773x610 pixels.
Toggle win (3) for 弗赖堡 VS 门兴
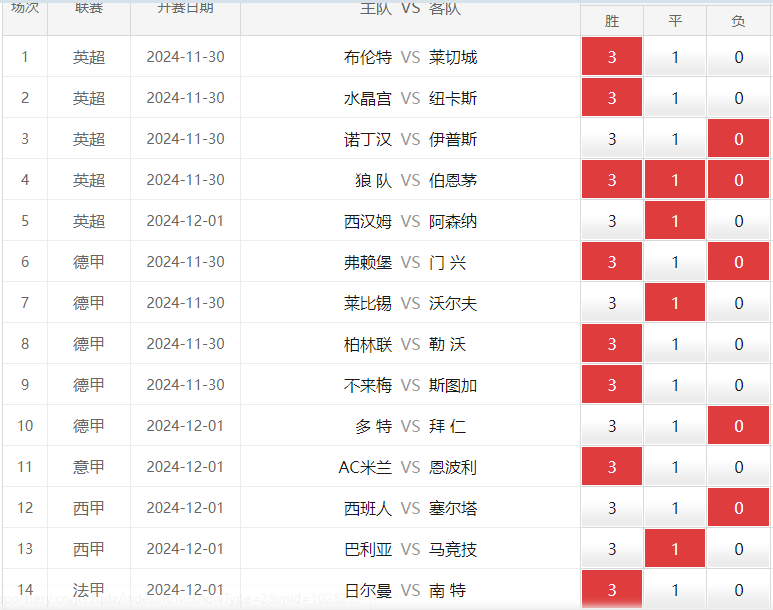[x=612, y=261]
